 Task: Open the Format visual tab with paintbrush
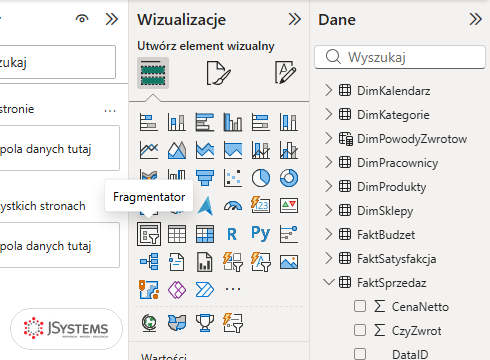coord(218,73)
